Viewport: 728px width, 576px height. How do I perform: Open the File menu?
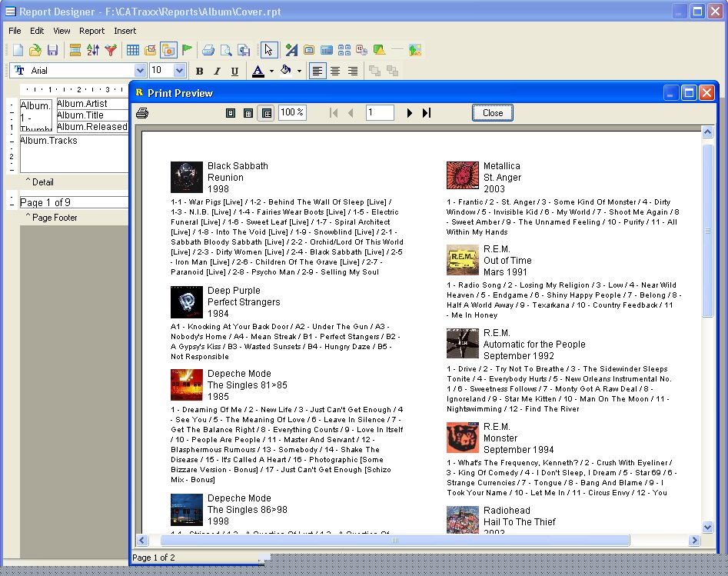[x=15, y=31]
